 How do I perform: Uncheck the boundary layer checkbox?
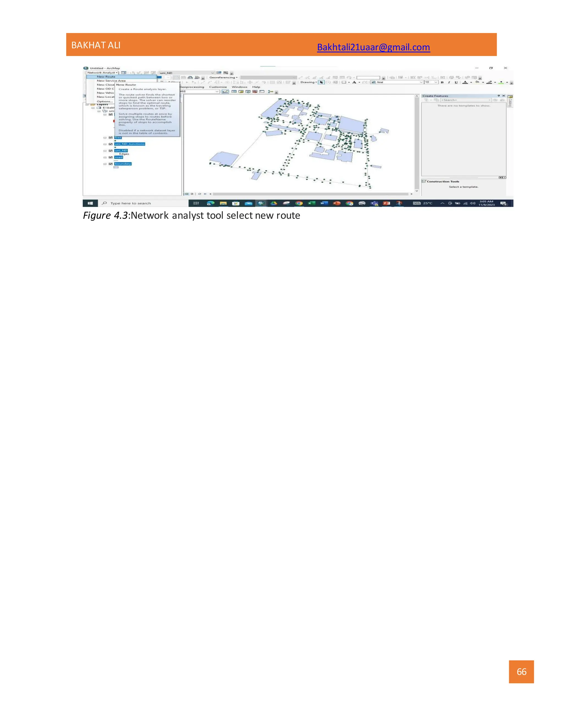111,164
